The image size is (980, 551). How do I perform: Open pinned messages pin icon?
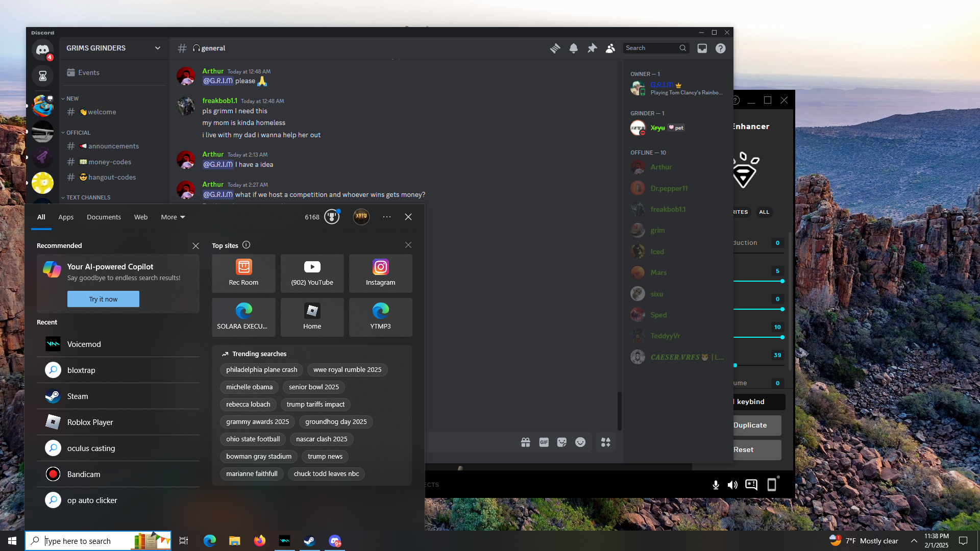pyautogui.click(x=592, y=48)
